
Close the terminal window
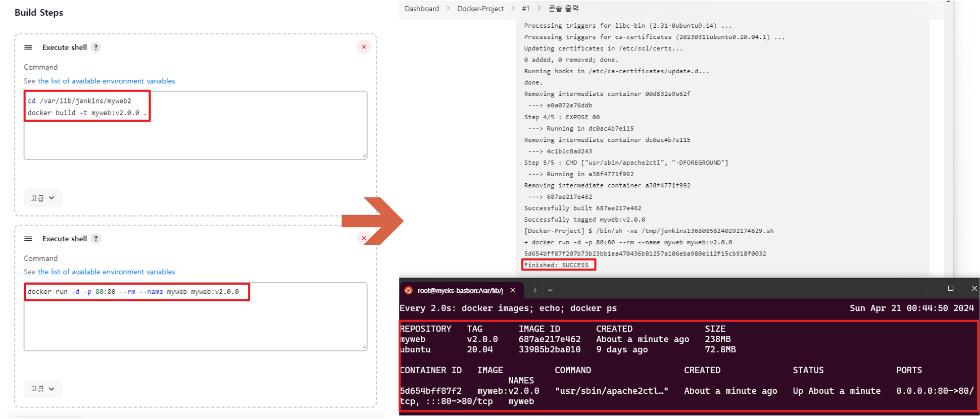pyautogui.click(x=974, y=288)
